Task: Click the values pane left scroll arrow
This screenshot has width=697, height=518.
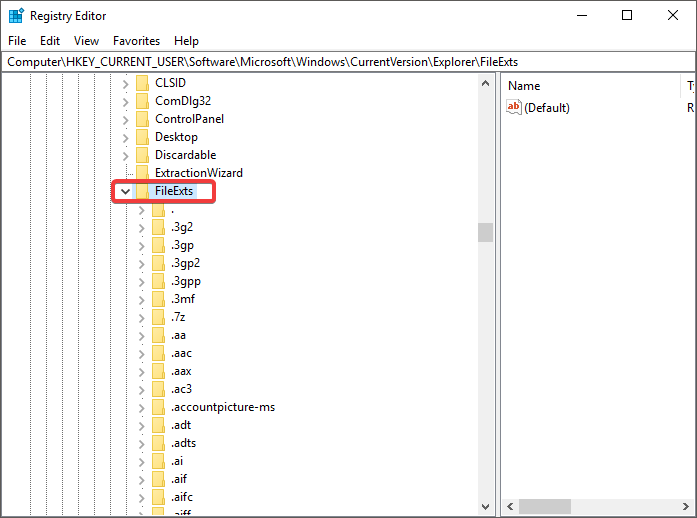Action: (x=510, y=506)
